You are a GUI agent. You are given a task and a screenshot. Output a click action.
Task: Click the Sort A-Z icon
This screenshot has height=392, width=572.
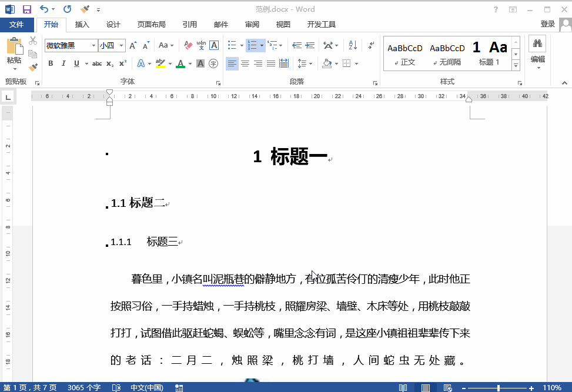click(x=352, y=45)
